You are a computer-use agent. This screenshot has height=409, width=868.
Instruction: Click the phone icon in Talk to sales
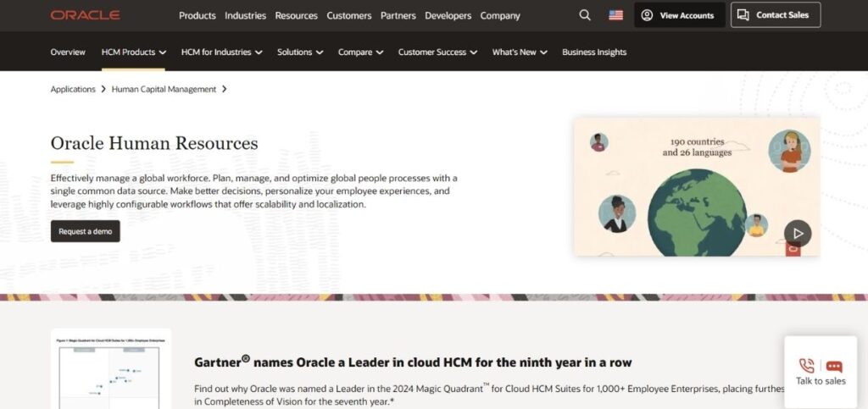(x=807, y=366)
